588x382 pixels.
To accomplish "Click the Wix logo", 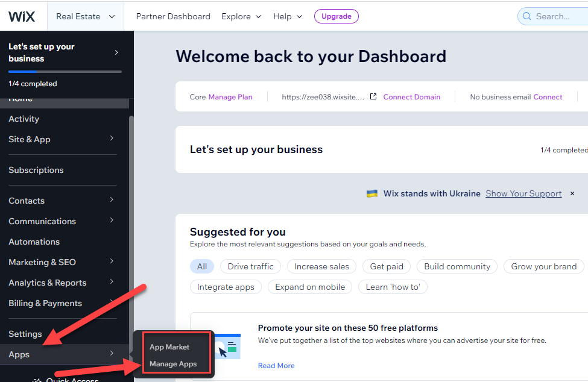I will click(x=22, y=16).
